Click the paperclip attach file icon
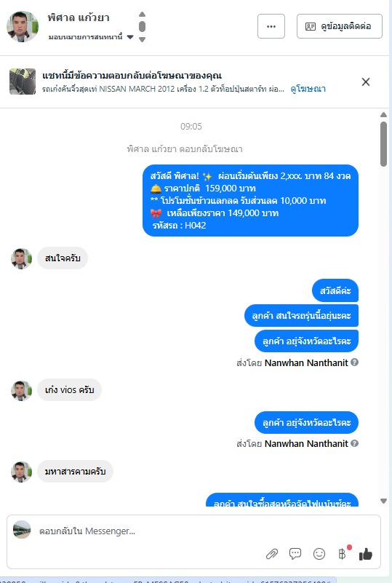Image resolution: width=392 pixels, height=583 pixels. tap(272, 554)
